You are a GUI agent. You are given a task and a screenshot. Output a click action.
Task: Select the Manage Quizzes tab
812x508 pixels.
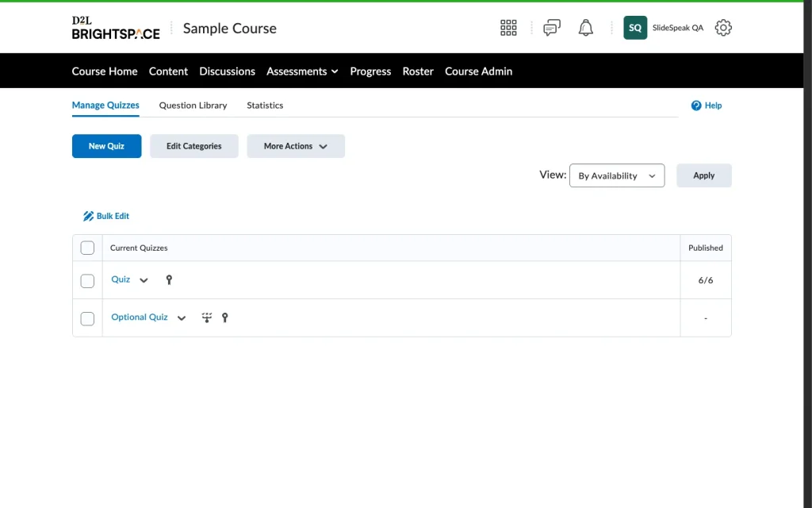click(x=105, y=106)
